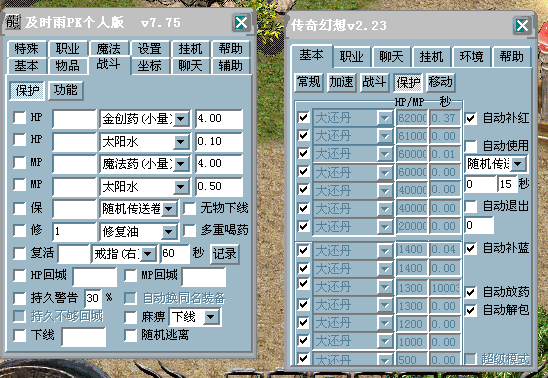
Task: Click HP回城 value input field
Action: [95, 277]
